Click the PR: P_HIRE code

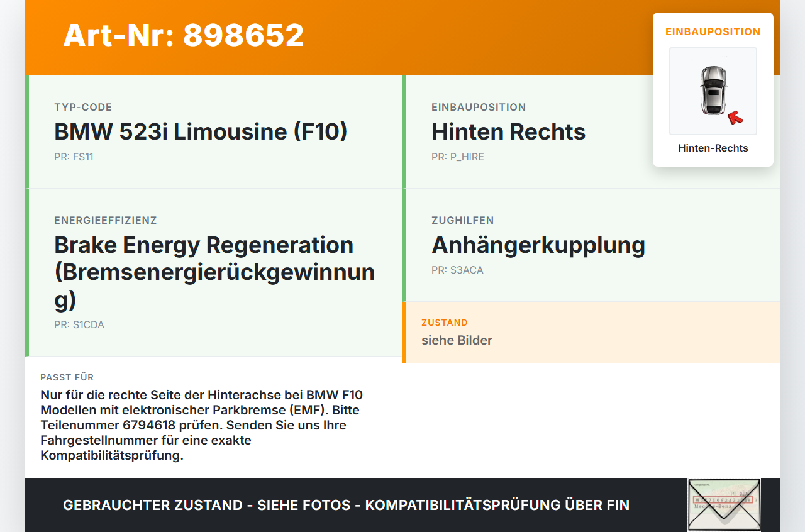pos(458,157)
